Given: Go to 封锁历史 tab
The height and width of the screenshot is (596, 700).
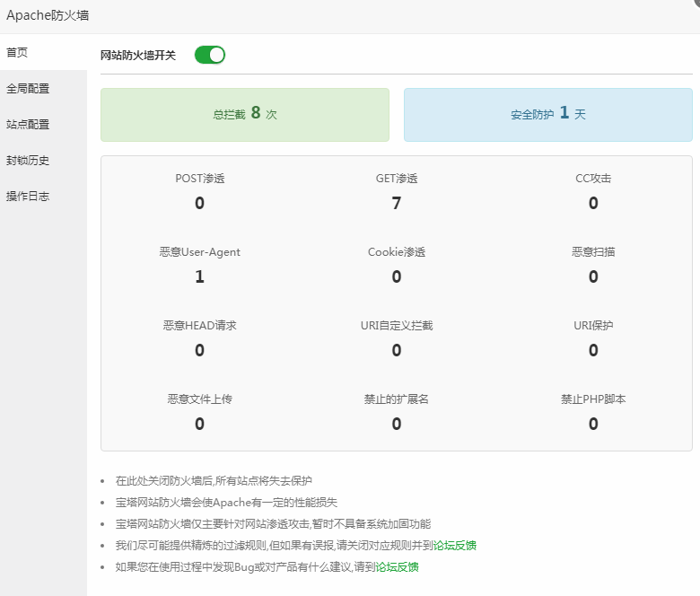Looking at the screenshot, I should point(43,161).
